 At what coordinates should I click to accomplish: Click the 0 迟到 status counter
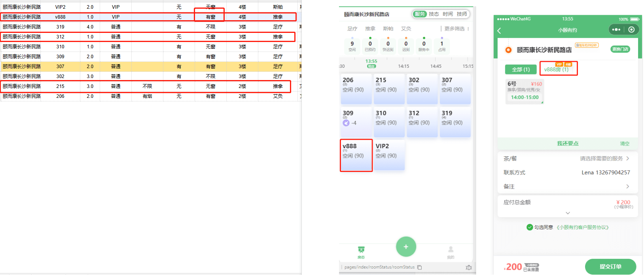406,46
